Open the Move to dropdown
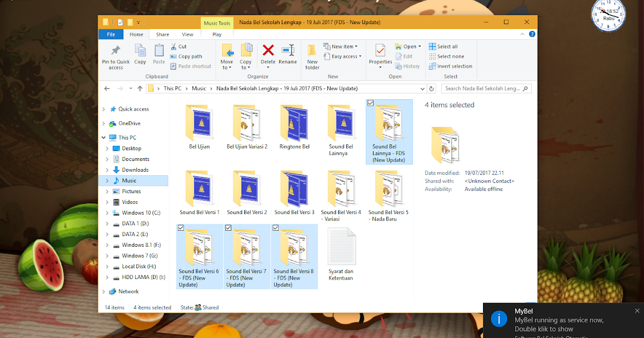This screenshot has width=644, height=338. (x=227, y=65)
